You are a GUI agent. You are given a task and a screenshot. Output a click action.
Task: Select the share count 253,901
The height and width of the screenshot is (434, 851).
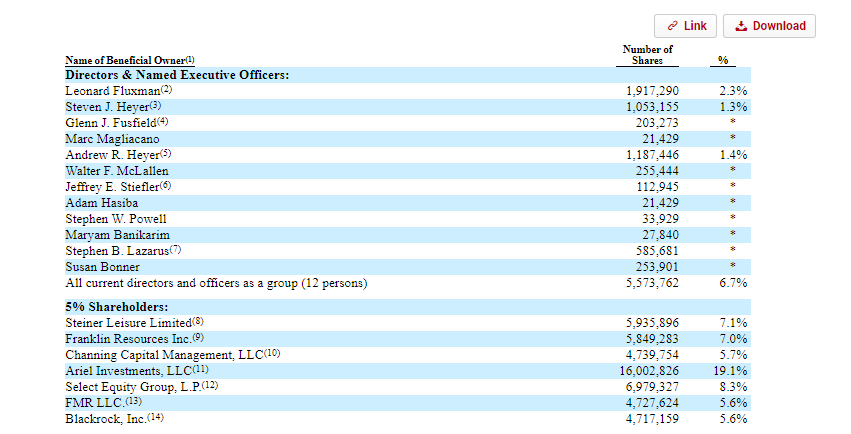[657, 267]
